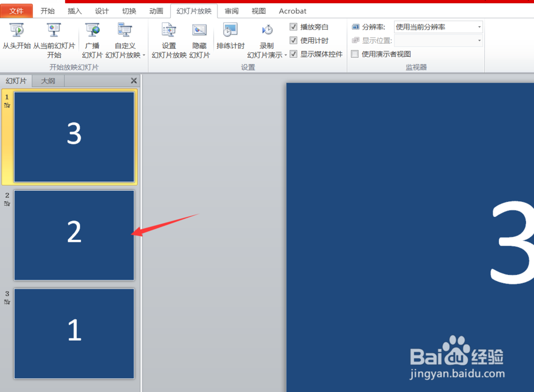Toggle 显示媒体控件 checkbox
The image size is (534, 392).
coord(294,54)
